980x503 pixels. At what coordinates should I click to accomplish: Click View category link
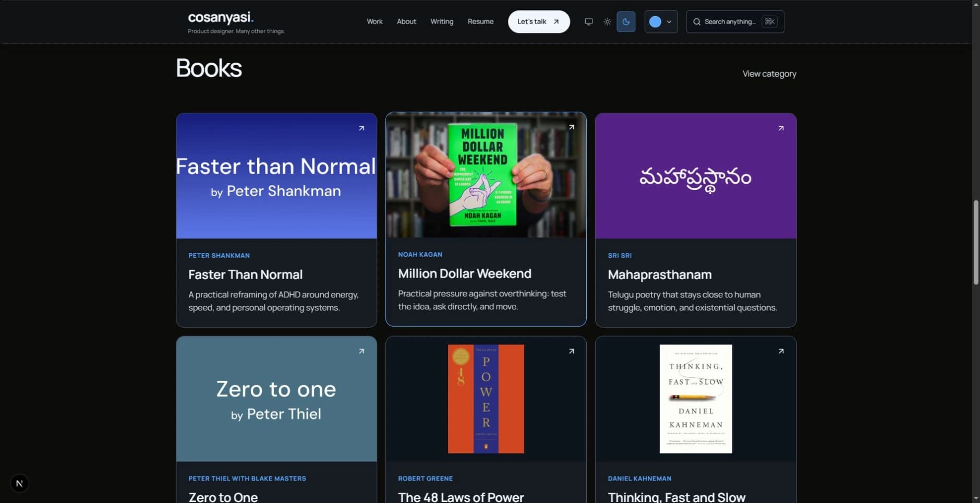(769, 74)
